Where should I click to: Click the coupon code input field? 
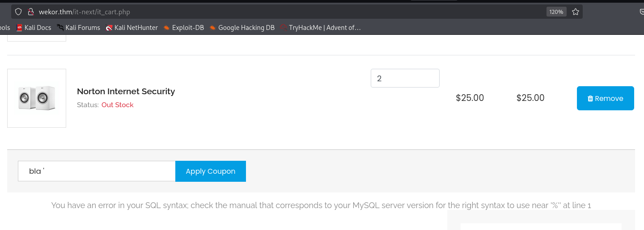[x=97, y=171]
